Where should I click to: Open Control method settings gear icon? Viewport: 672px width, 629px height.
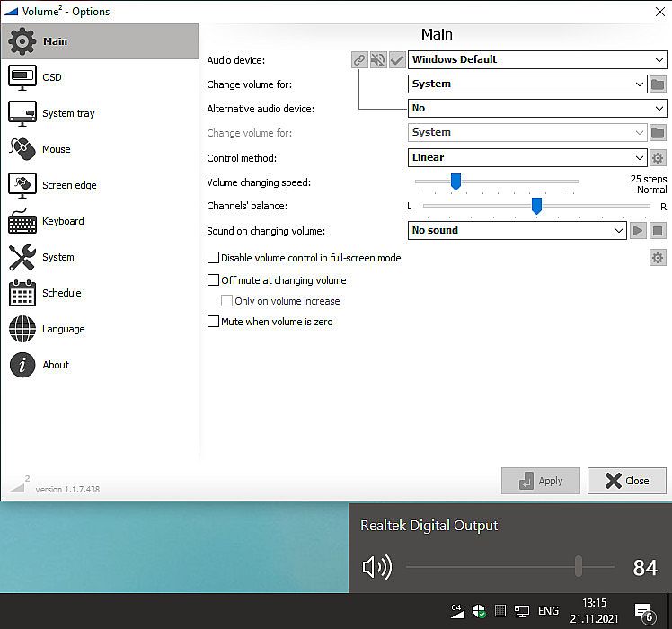[x=658, y=158]
